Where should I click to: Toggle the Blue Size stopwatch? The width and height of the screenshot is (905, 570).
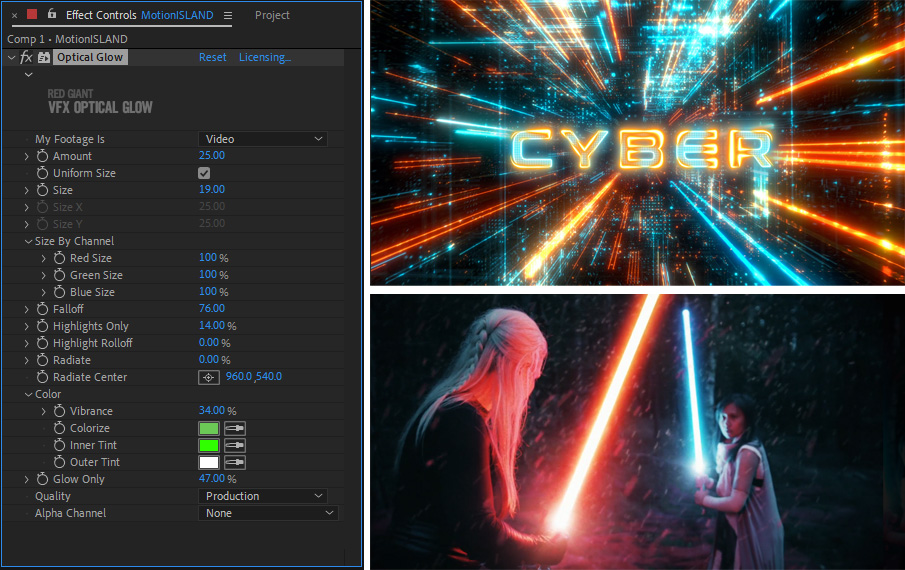tap(59, 292)
